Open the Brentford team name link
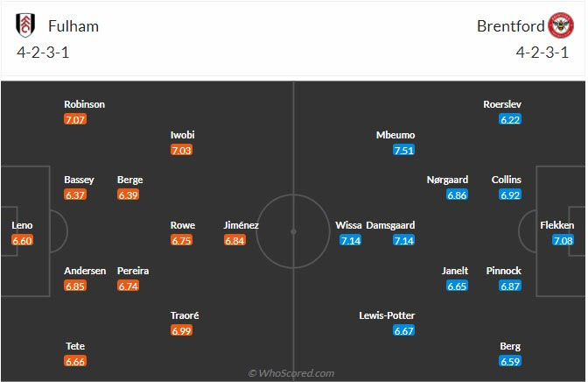This screenshot has height=382, width=588. tap(511, 26)
